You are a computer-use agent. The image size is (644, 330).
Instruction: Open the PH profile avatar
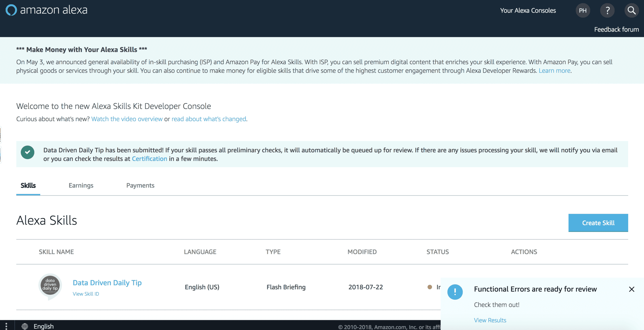[x=583, y=11]
